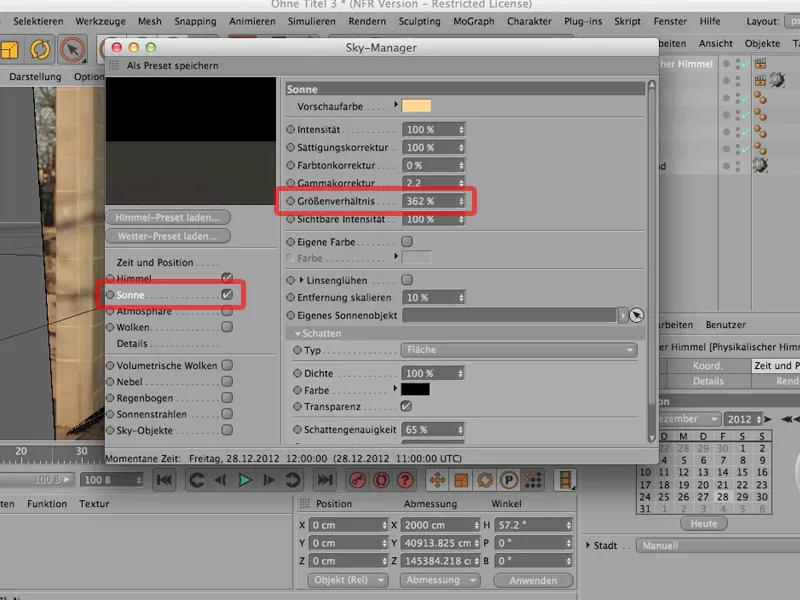Viewport: 800px width, 600px height.
Task: Toggle the Himmel checkbox
Action: pyautogui.click(x=227, y=278)
